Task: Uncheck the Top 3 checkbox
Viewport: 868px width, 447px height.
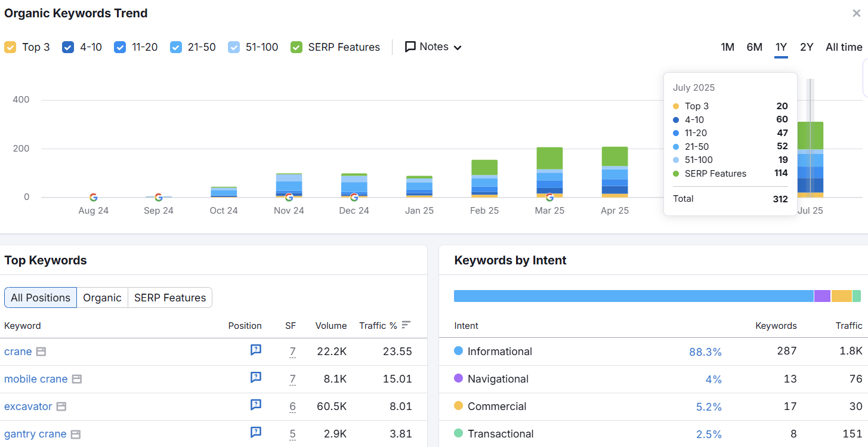Action: click(10, 47)
